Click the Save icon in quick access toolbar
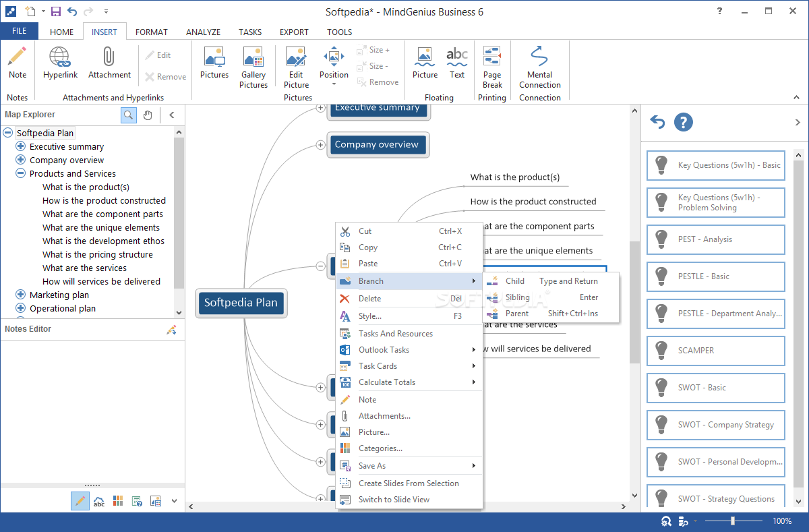Image resolution: width=809 pixels, height=532 pixels. coord(56,11)
